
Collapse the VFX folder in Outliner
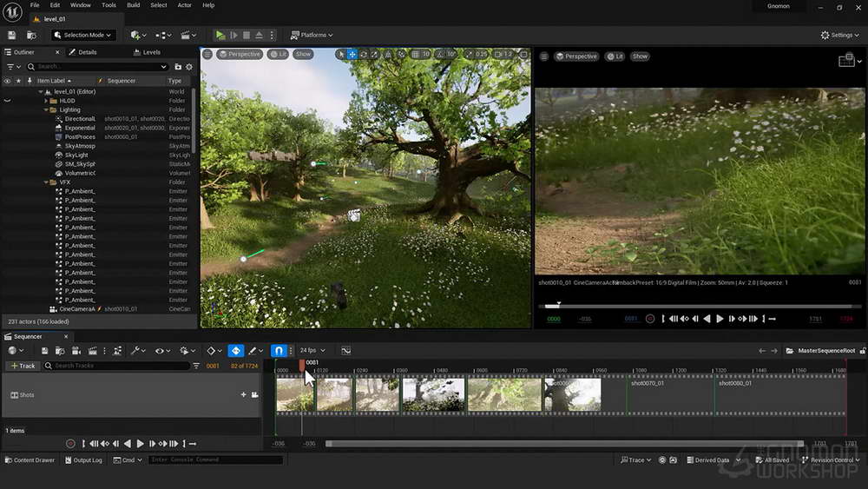coord(46,182)
